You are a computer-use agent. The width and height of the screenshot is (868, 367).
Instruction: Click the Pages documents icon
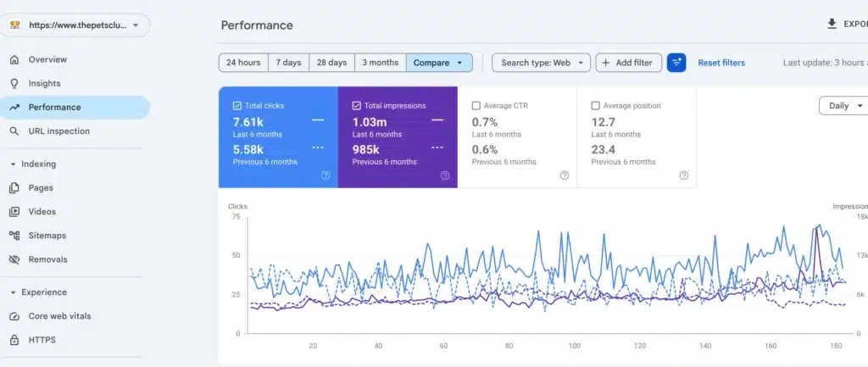point(14,188)
